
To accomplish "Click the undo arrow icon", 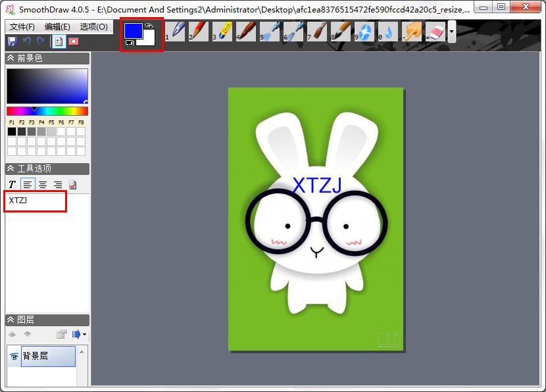I will (x=27, y=41).
